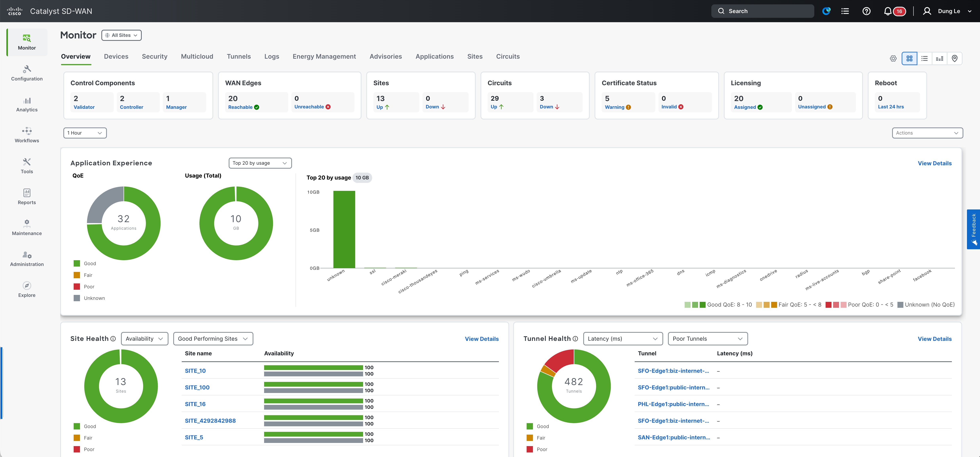Image resolution: width=980 pixels, height=457 pixels.
Task: Switch to the Circuits tab
Action: (x=507, y=56)
